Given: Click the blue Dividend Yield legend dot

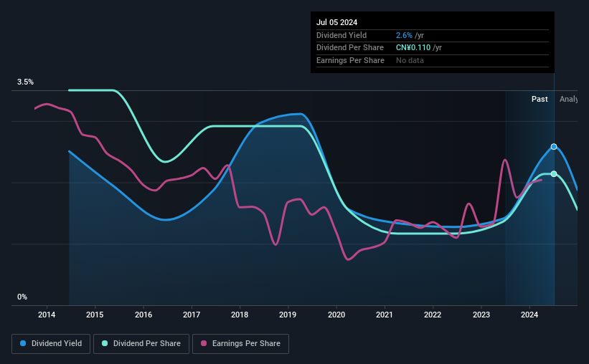Looking at the screenshot, I should point(23,343).
